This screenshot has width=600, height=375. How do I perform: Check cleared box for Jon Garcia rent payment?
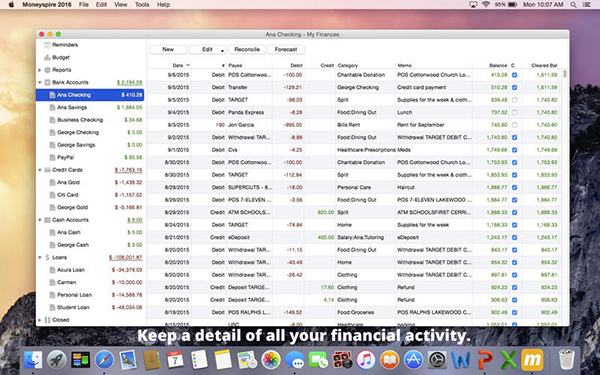click(x=515, y=125)
